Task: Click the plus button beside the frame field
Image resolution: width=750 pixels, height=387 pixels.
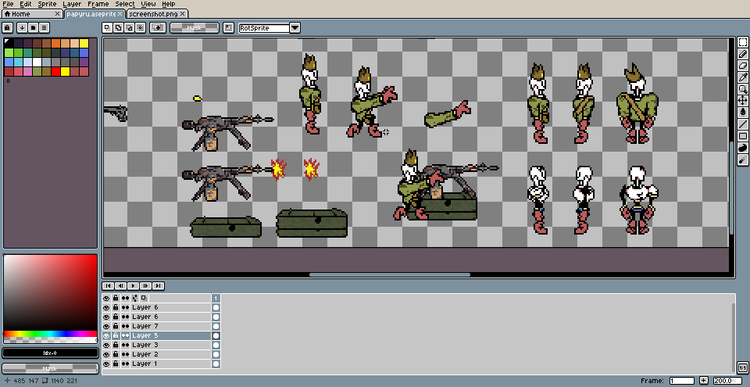Action: click(704, 381)
